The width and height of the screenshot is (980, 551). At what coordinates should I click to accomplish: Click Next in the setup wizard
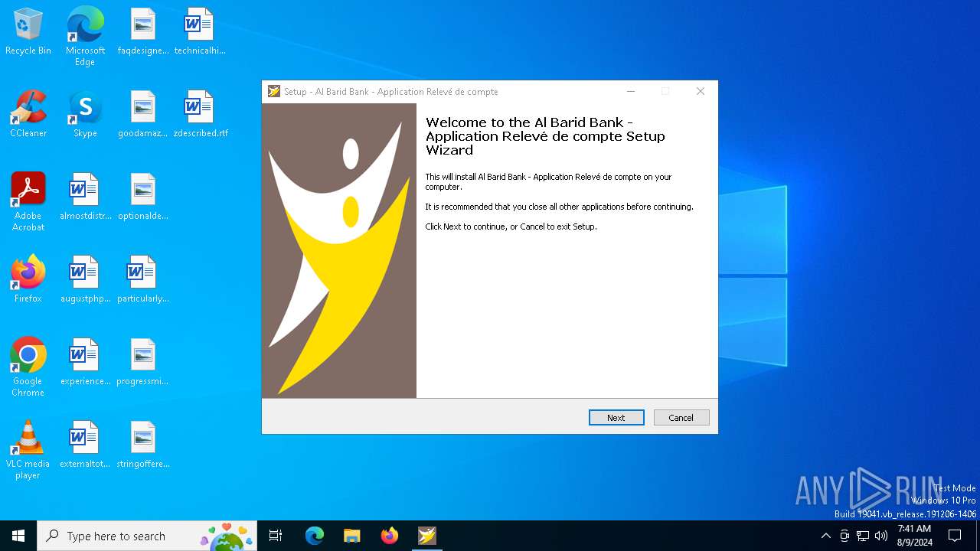[x=616, y=417]
